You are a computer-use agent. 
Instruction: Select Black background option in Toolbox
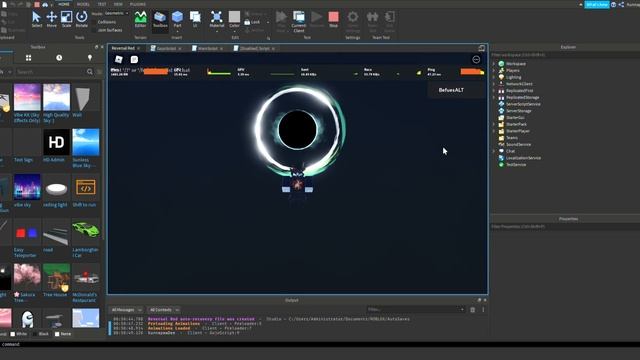point(35,334)
